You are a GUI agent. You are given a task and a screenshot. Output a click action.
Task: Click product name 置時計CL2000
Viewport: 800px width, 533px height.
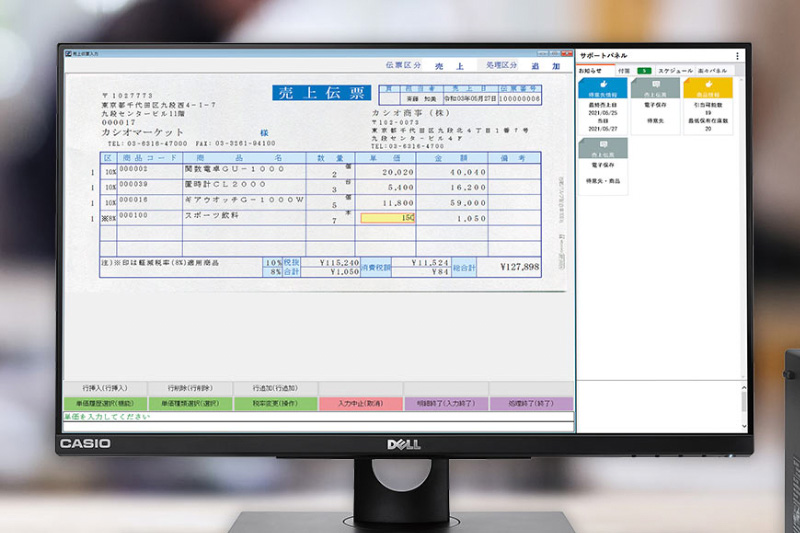(226, 184)
